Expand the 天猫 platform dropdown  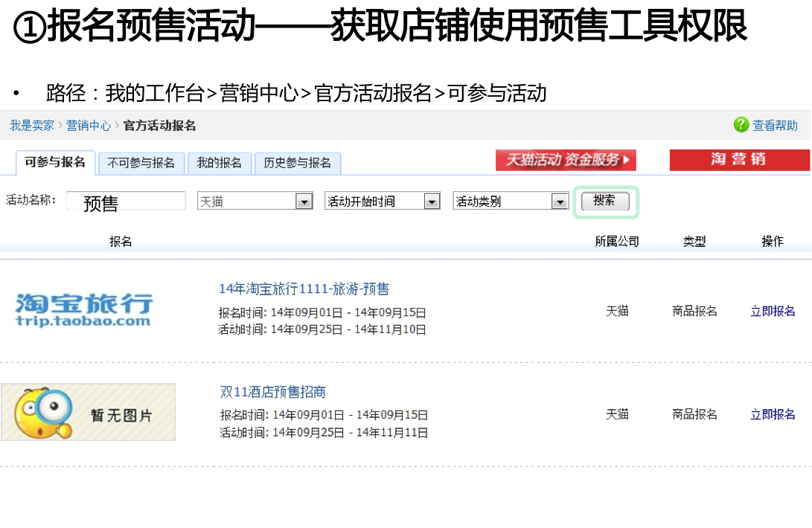pyautogui.click(x=255, y=201)
